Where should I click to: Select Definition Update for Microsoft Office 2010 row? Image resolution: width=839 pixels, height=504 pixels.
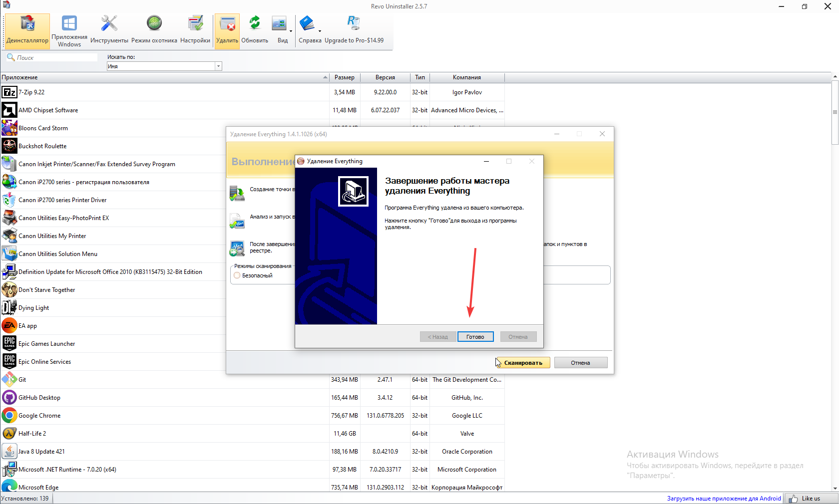[x=113, y=272]
